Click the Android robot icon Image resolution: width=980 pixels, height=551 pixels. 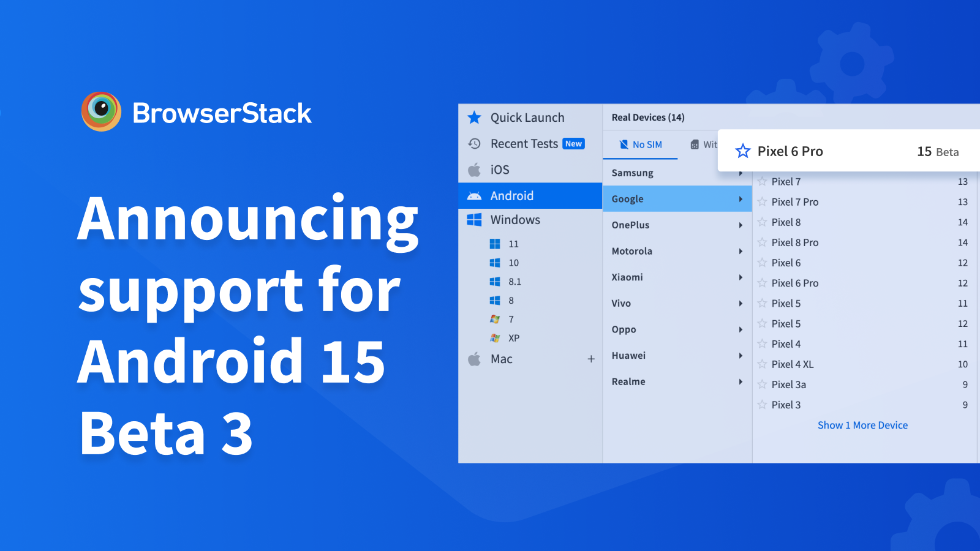click(x=474, y=196)
